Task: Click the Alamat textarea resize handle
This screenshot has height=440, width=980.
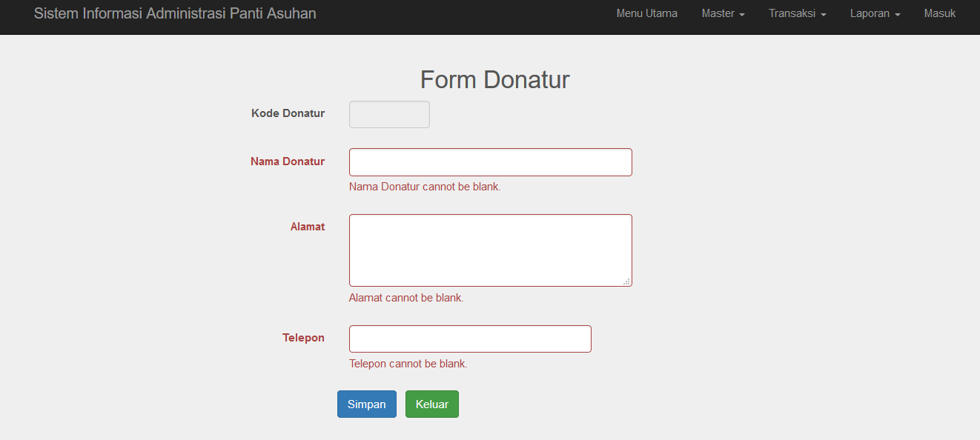Action: click(626, 281)
